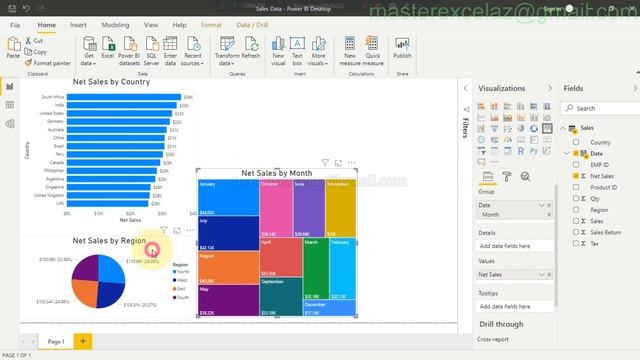Choose the Map visual icon

click(x=481, y=140)
